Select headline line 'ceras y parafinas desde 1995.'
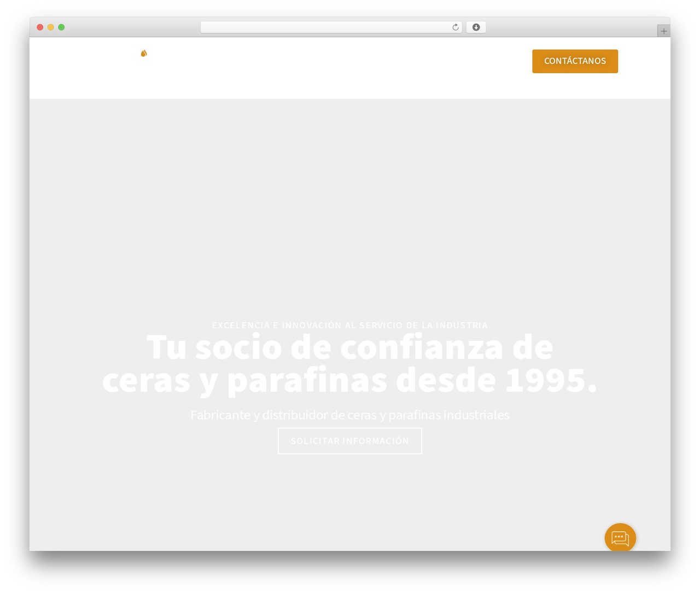This screenshot has width=700, height=593. (x=350, y=381)
